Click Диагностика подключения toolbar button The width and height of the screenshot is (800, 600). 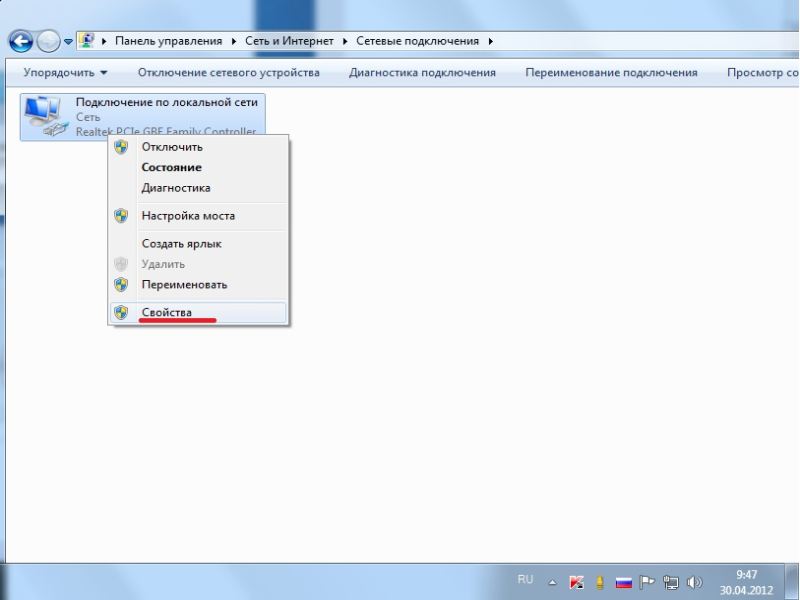[422, 73]
